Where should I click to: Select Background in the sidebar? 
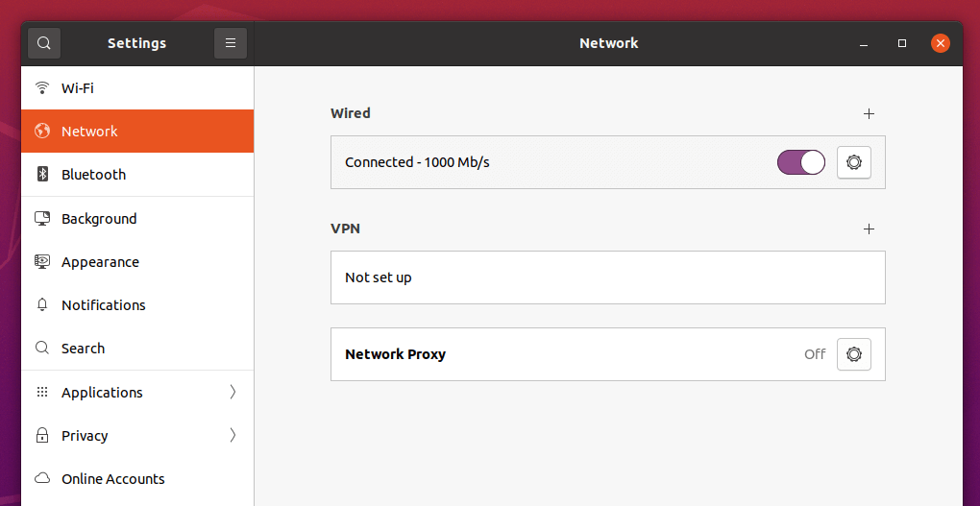pyautogui.click(x=99, y=219)
